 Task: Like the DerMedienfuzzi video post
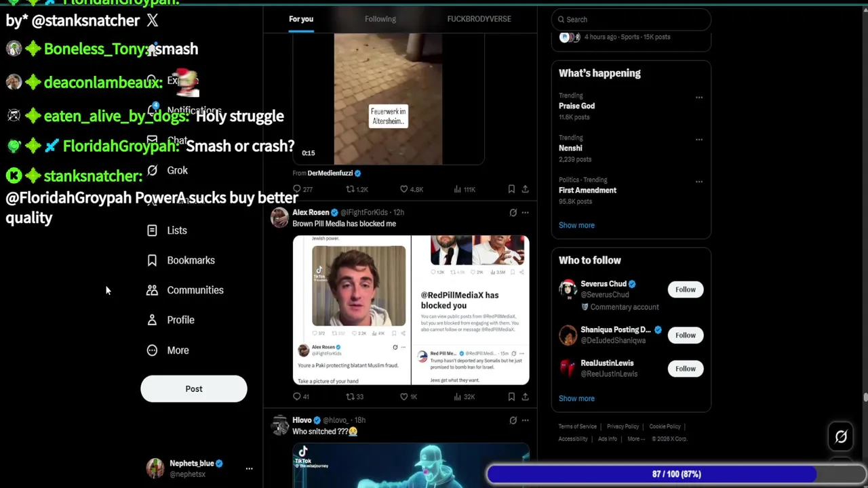pos(411,190)
